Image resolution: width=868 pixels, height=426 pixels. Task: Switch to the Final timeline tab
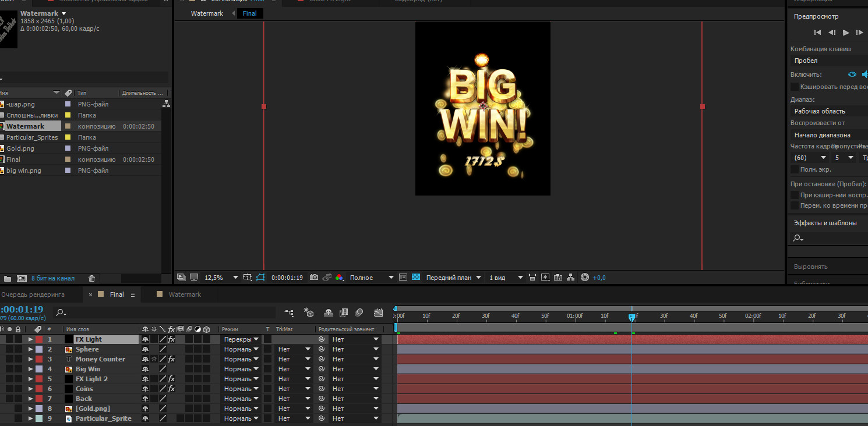pyautogui.click(x=117, y=294)
